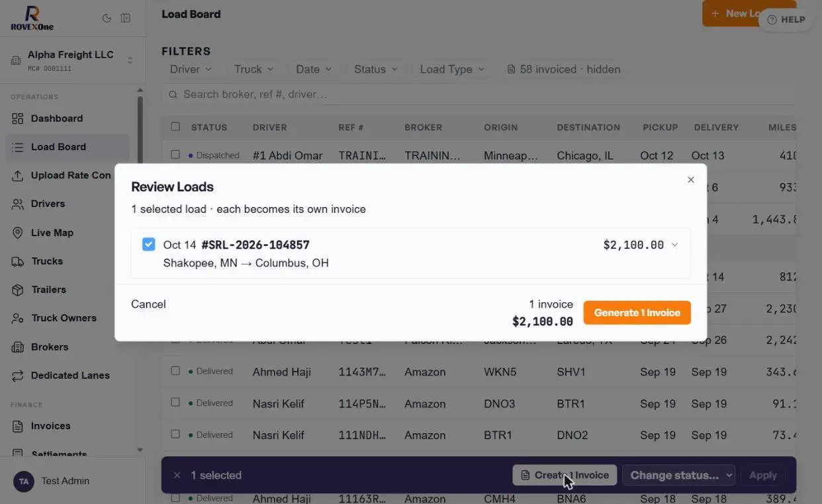The image size is (822, 504).
Task: Toggle the select-all checkbox in table header
Action: click(x=175, y=126)
